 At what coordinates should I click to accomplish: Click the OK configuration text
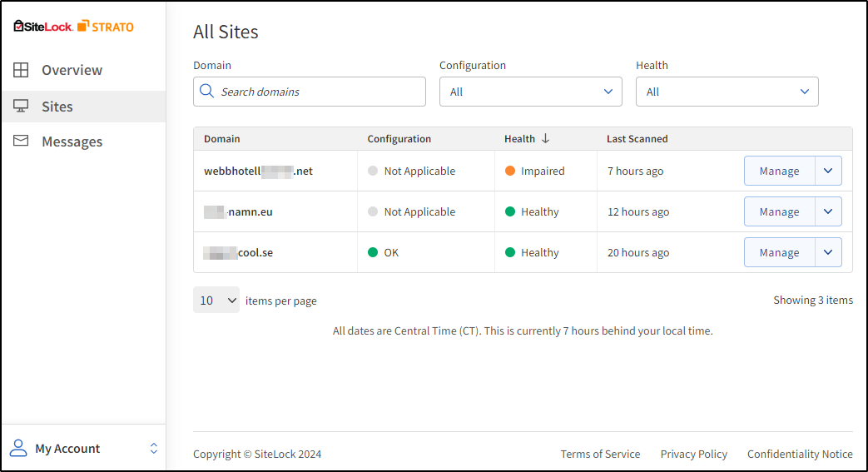[x=391, y=252]
